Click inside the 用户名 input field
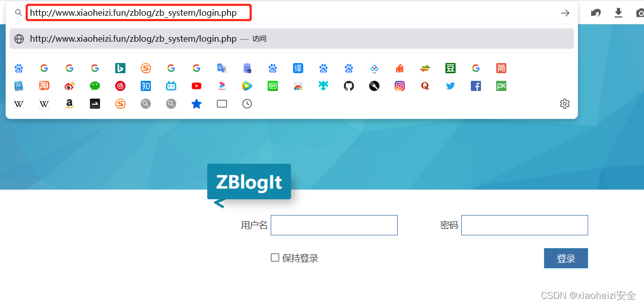Screen dimensions: 644x305 click(x=334, y=225)
